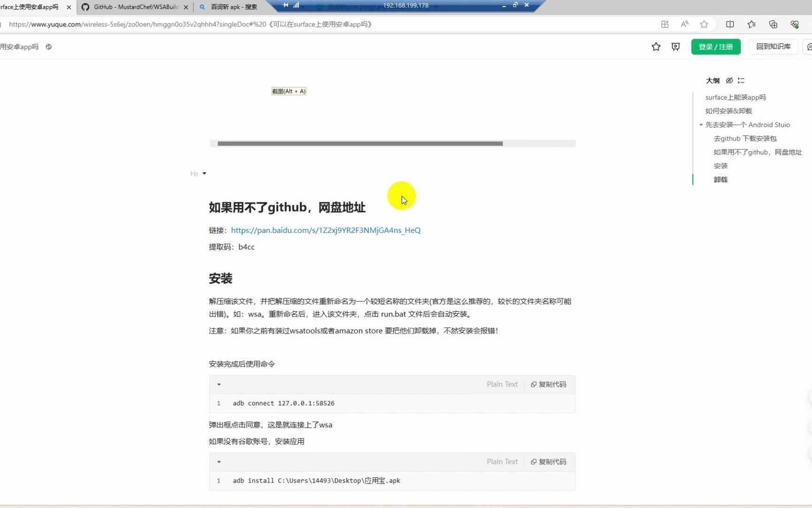Click the 登录 / 注册 button
This screenshot has height=508, width=812.
pos(716,47)
